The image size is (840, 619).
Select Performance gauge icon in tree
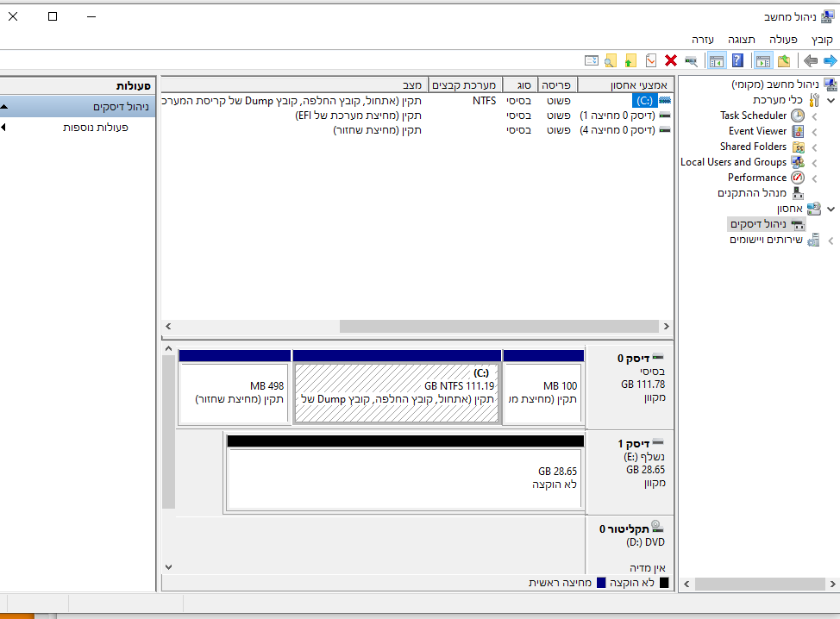tap(798, 178)
